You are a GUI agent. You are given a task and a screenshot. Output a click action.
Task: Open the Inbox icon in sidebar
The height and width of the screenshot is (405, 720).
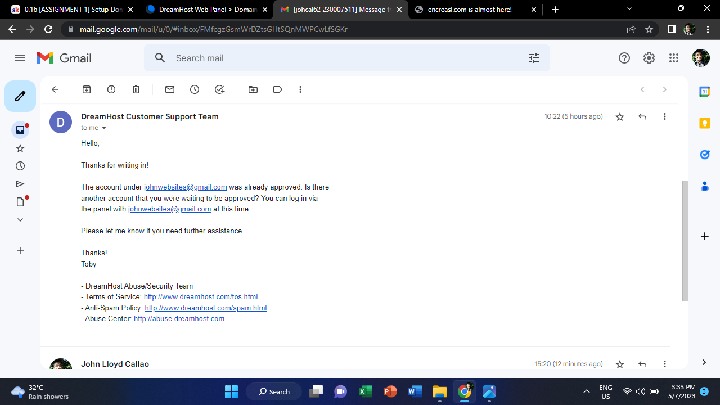click(20, 130)
